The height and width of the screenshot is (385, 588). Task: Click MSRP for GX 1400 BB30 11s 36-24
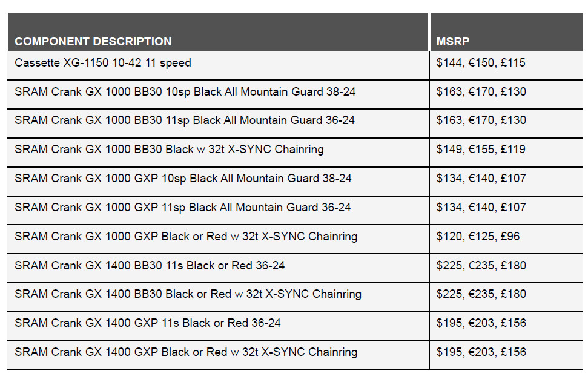tap(481, 266)
